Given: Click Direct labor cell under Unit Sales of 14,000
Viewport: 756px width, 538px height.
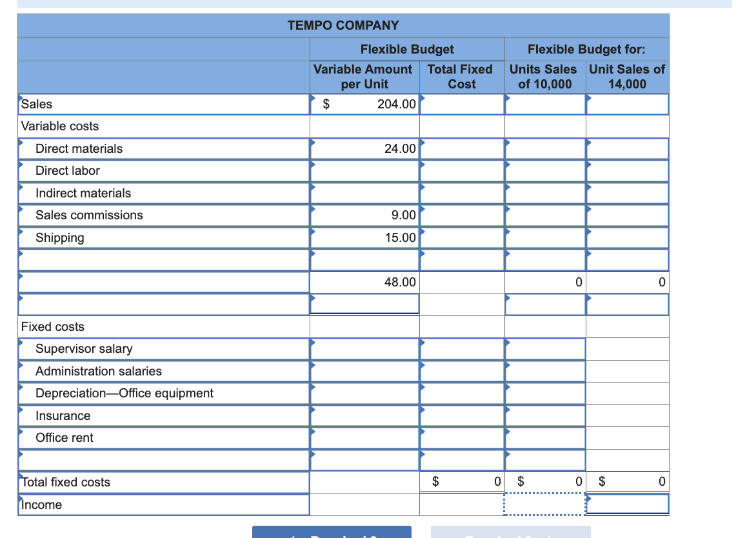Looking at the screenshot, I should pos(627,171).
